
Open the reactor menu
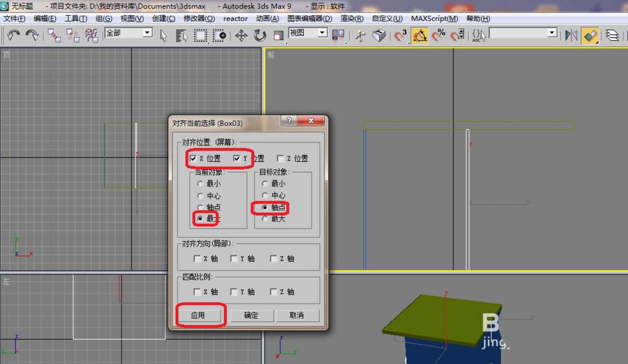[235, 18]
